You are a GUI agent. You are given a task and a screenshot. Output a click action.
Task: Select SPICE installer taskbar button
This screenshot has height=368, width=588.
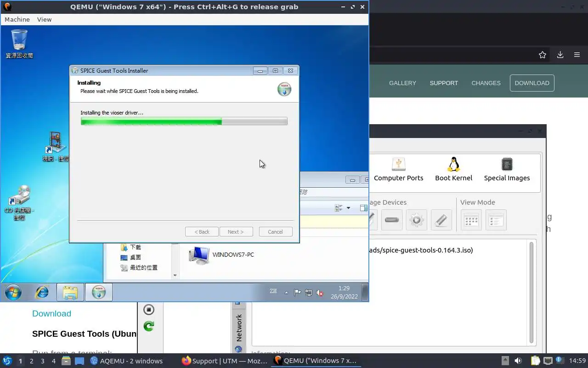tap(99, 292)
